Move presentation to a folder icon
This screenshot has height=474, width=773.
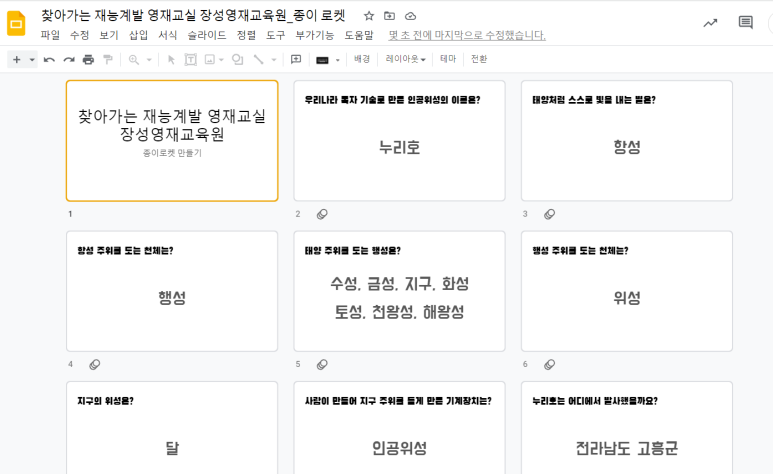389,16
